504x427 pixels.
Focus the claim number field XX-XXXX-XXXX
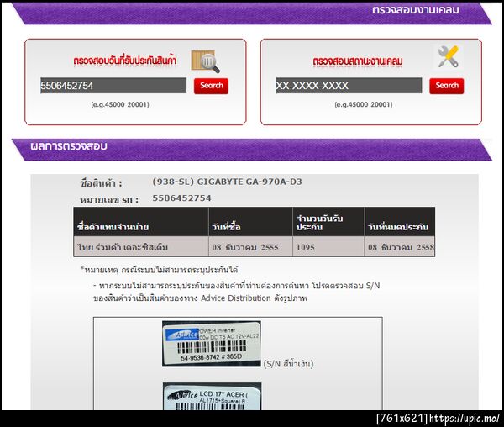pyautogui.click(x=349, y=86)
